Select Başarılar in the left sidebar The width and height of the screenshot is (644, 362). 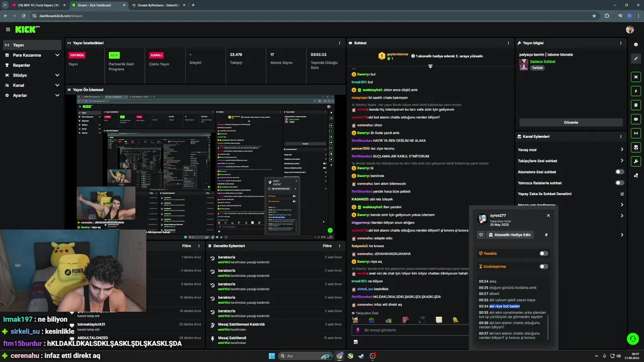coord(32,65)
